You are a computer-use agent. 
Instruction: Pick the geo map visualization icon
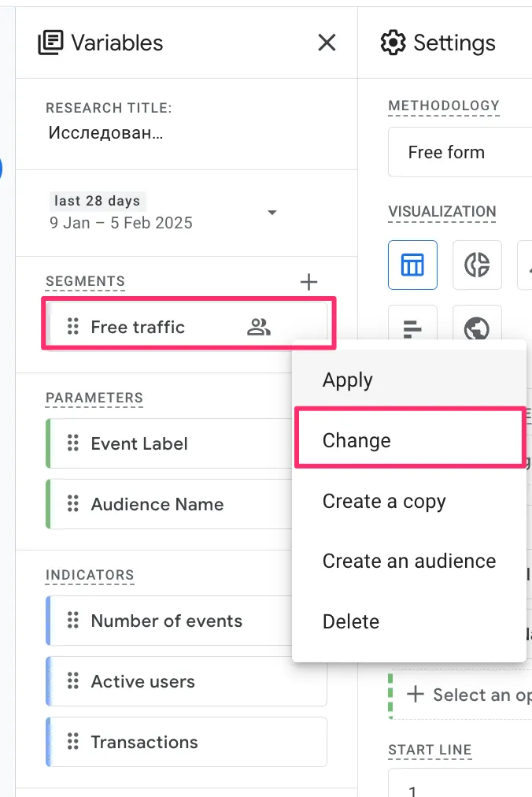click(x=477, y=328)
